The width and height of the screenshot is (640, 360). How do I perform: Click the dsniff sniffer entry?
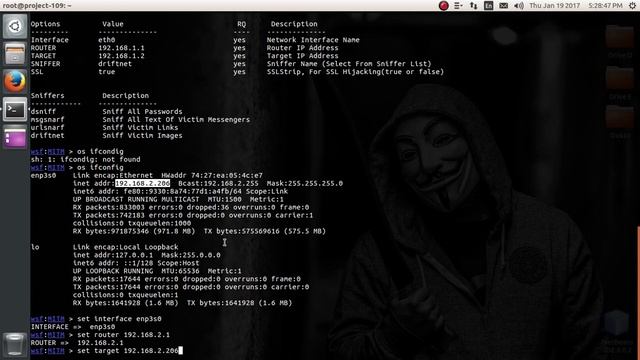43,111
